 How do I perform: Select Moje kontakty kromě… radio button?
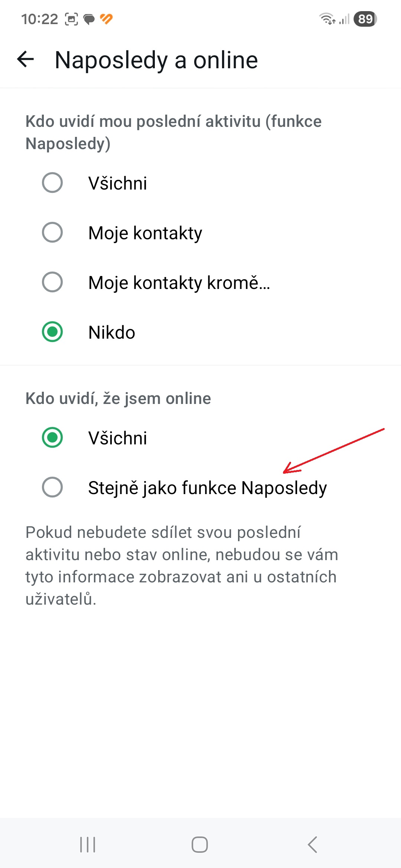[52, 282]
